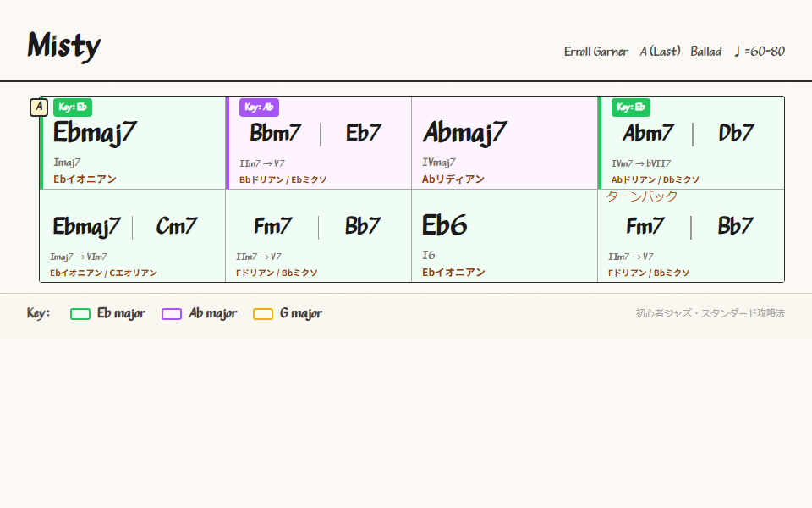Viewport: 812px width, 508px height.
Task: Click the 初心者ジャズ・スタンダード攻略法 footer text
Action: coord(710,313)
